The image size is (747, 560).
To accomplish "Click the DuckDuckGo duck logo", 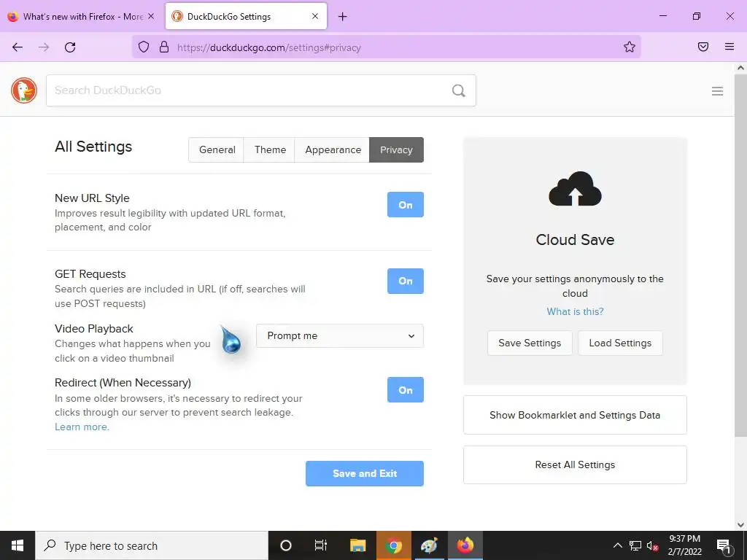I will 24,90.
